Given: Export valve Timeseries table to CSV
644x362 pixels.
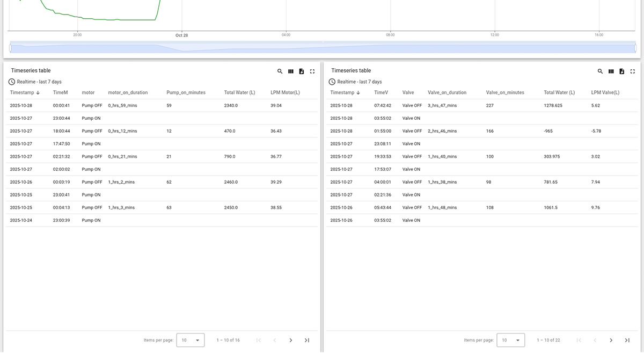Looking at the screenshot, I should pyautogui.click(x=622, y=71).
